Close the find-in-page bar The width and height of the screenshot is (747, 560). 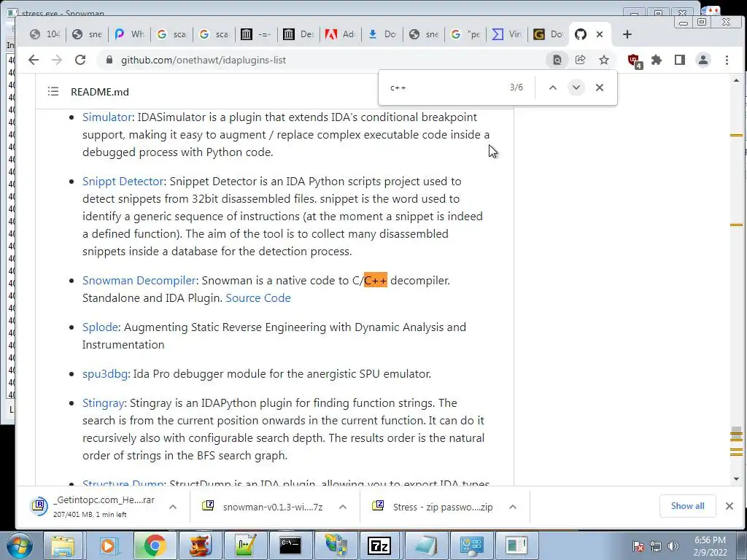pos(600,87)
